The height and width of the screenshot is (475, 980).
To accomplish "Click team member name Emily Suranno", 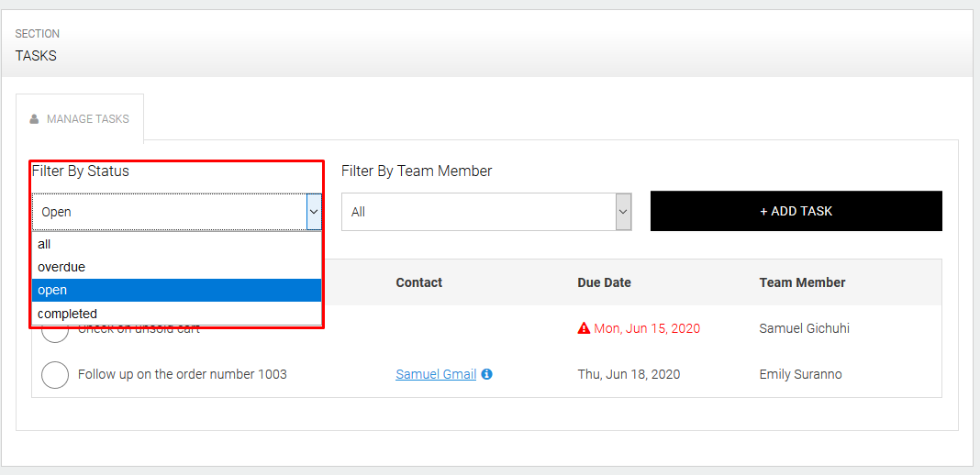I will coord(800,374).
